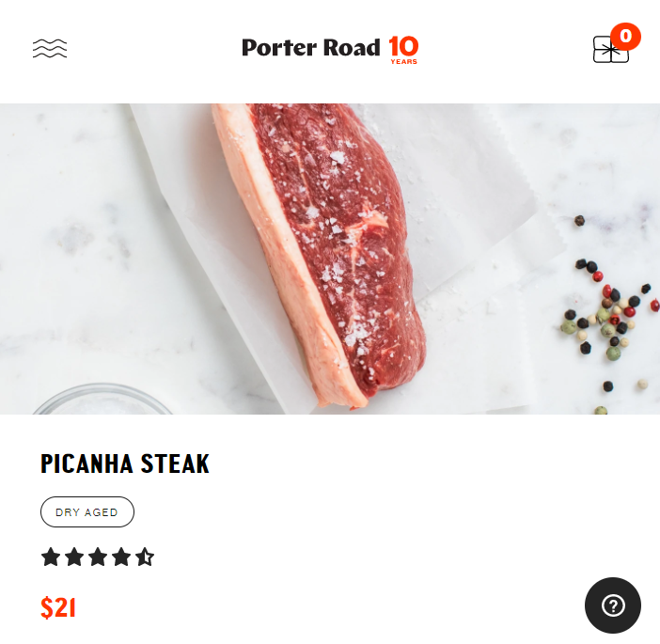Open the shopping box cart icon
This screenshot has height=644, width=660.
(x=610, y=50)
